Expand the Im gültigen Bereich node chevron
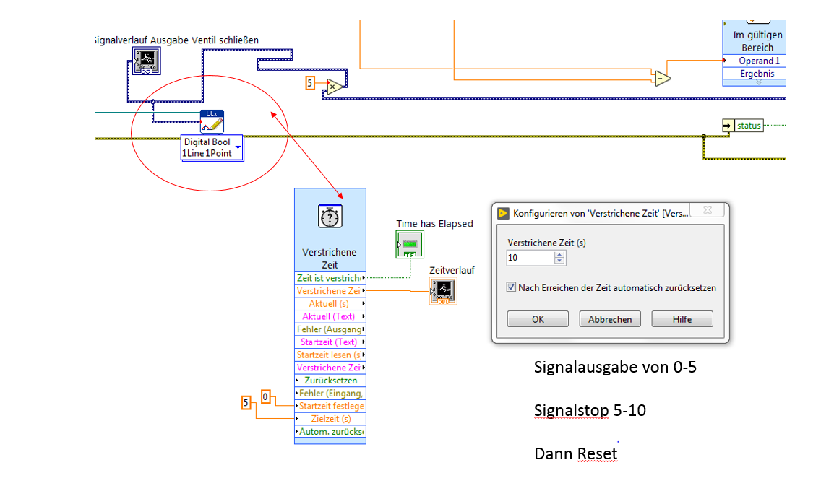 (x=758, y=82)
